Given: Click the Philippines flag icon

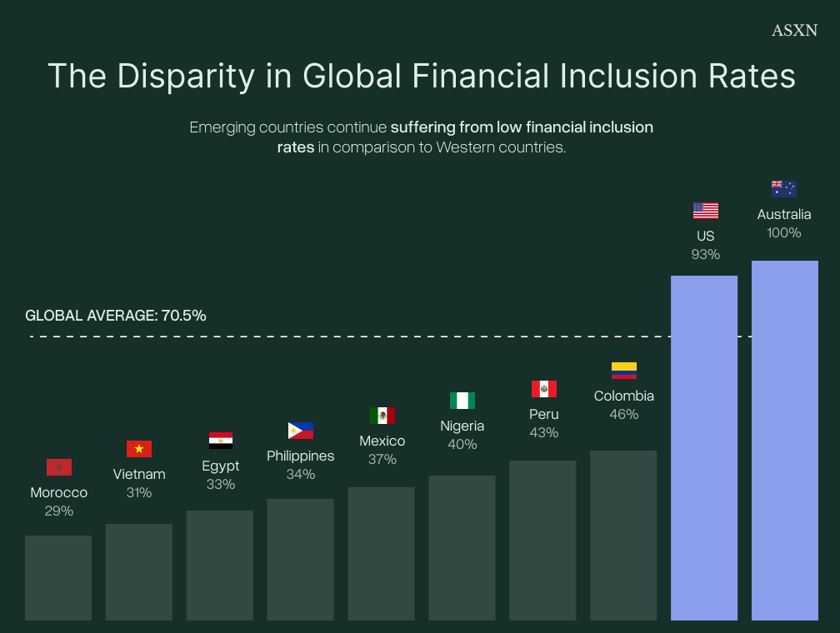Looking at the screenshot, I should (x=301, y=431).
